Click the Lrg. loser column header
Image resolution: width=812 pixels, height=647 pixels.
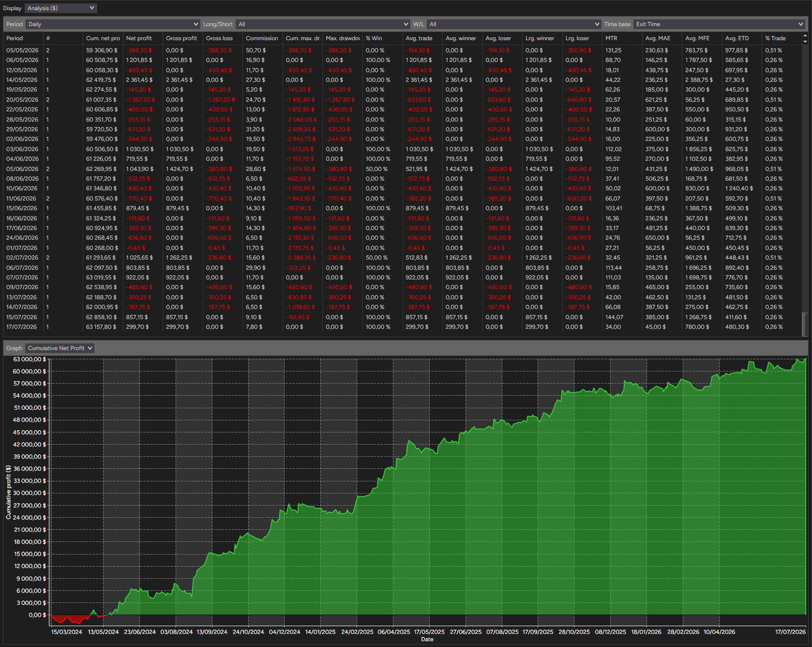click(582, 38)
